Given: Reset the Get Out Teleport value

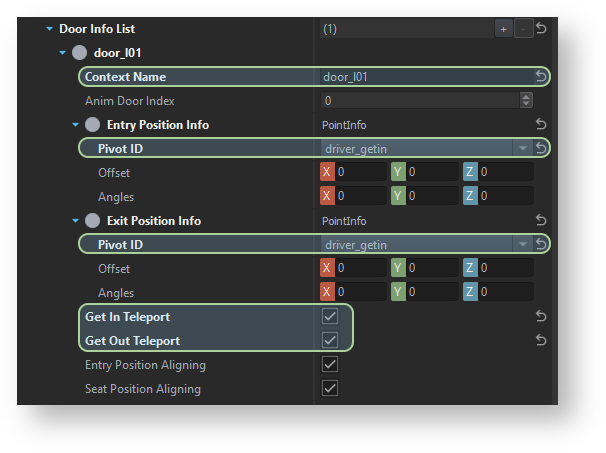Looking at the screenshot, I should pyautogui.click(x=541, y=340).
